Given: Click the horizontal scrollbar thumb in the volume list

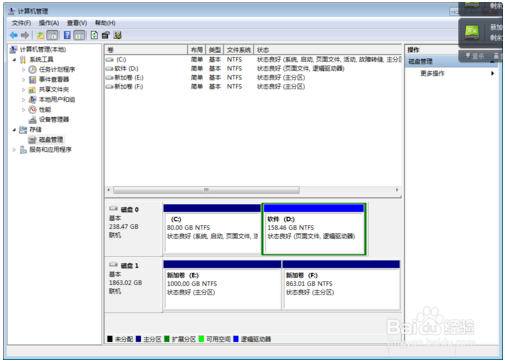Looking at the screenshot, I should 206,190.
